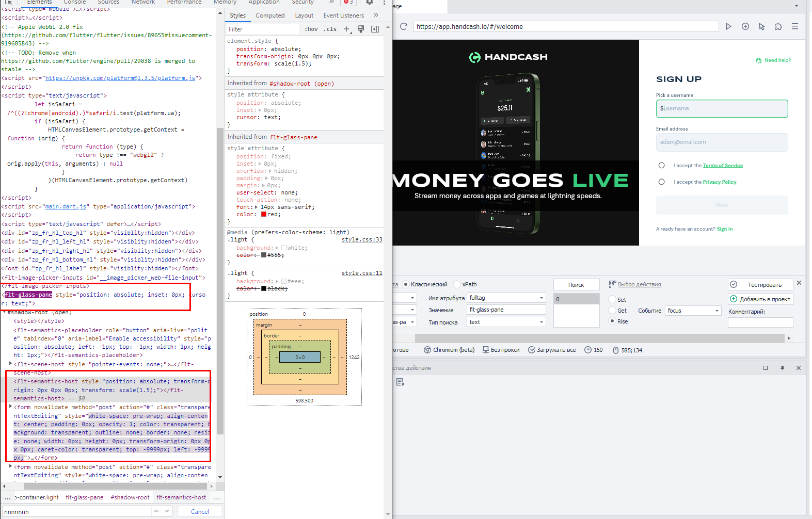Click the 'Без прокси' proxy status icon

pyautogui.click(x=486, y=350)
